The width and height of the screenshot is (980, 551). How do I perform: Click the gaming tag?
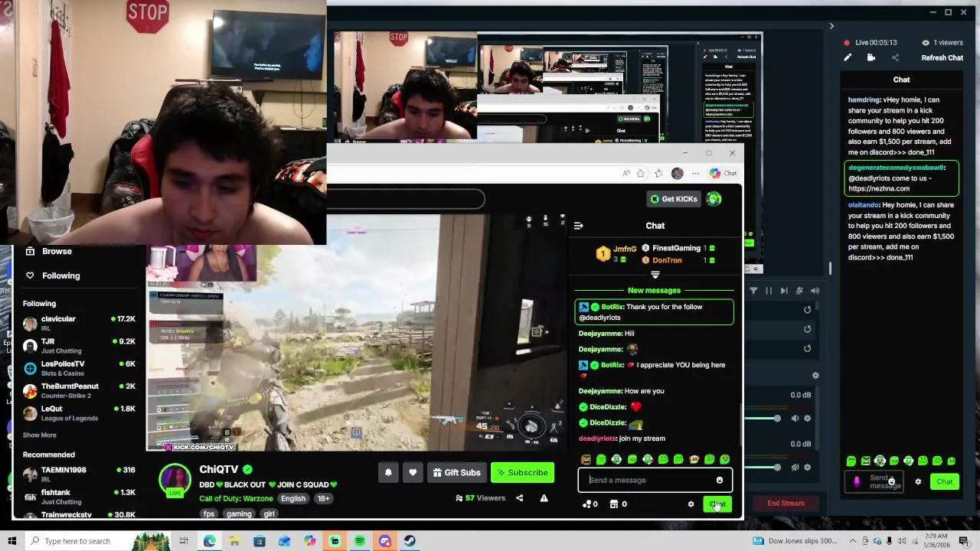tap(239, 514)
